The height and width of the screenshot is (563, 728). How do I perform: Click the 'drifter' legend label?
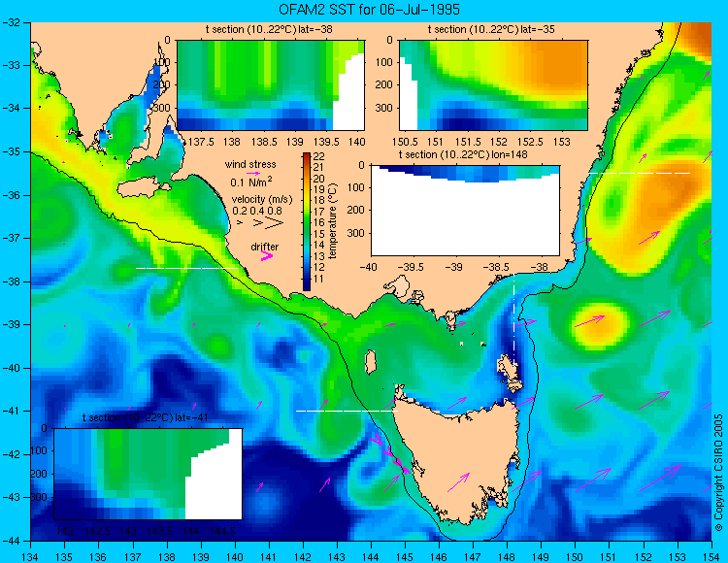[265, 247]
